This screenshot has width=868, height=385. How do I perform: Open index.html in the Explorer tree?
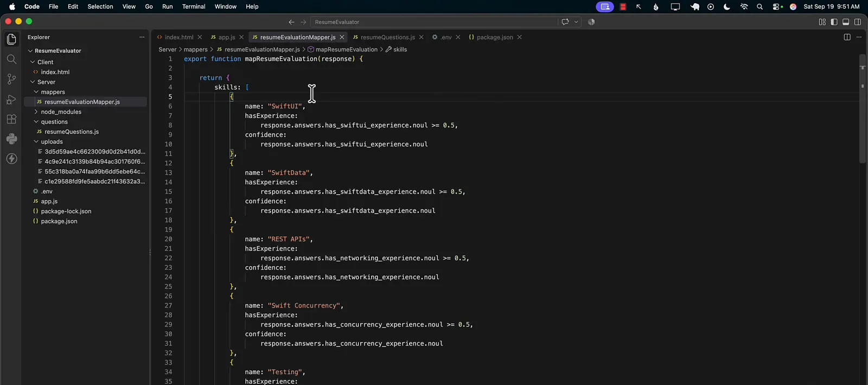(x=55, y=72)
